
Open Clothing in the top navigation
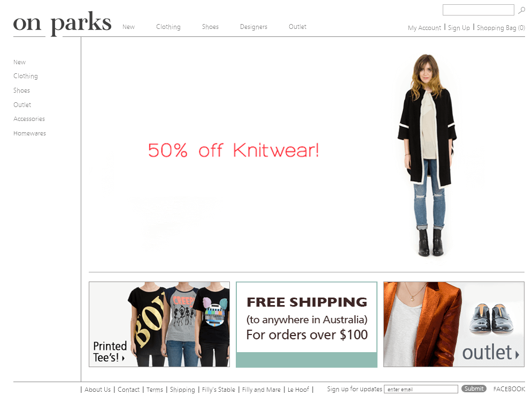[x=168, y=27]
